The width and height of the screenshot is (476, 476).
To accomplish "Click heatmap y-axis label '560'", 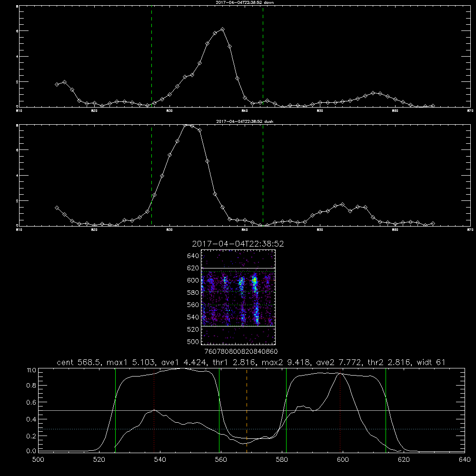I will (x=193, y=305).
